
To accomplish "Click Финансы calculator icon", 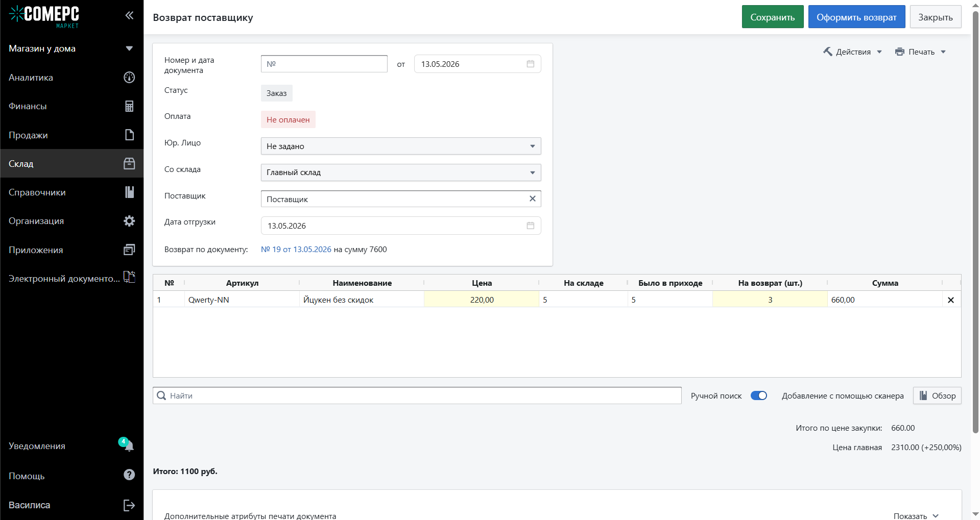I will click(129, 106).
